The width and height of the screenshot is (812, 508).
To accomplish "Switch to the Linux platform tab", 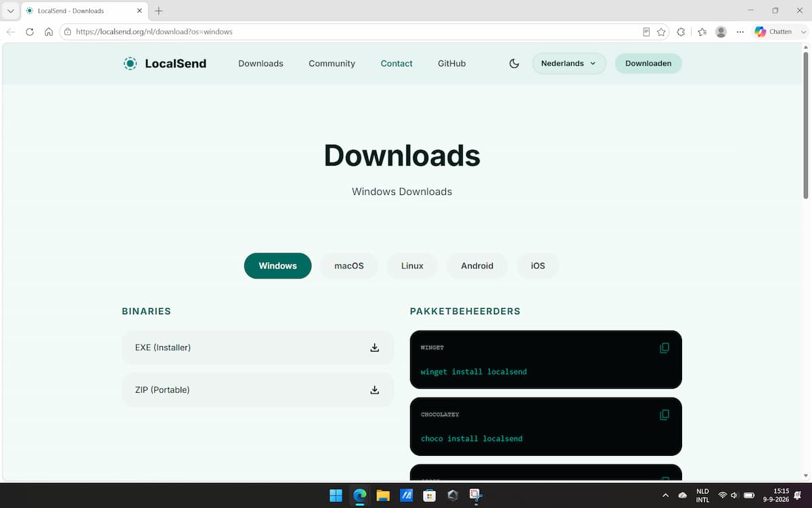I will coord(412,266).
